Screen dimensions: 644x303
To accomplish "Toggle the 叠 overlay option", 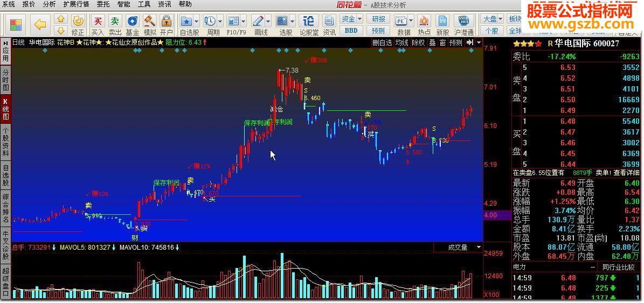I will [x=433, y=42].
